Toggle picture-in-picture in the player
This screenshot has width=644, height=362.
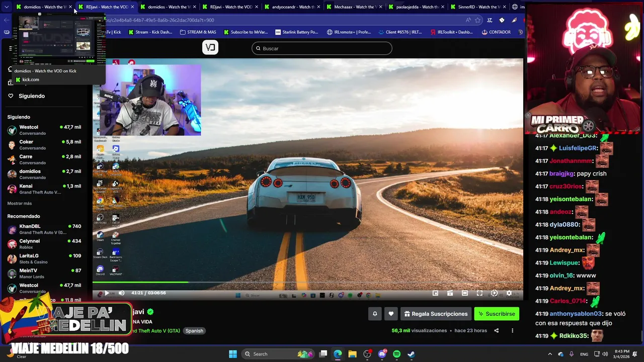click(x=435, y=293)
